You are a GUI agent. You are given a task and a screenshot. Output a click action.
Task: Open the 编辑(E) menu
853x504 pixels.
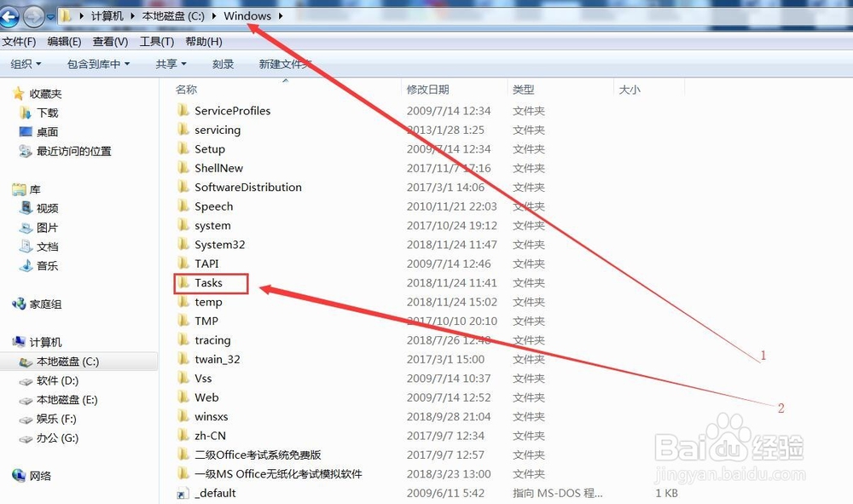(64, 41)
